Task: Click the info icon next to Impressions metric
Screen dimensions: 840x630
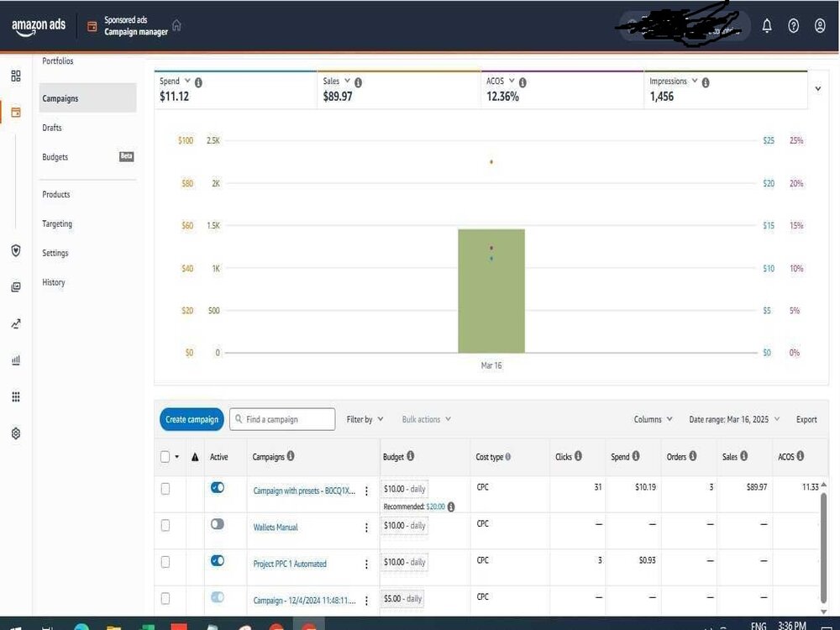Action: click(x=706, y=82)
